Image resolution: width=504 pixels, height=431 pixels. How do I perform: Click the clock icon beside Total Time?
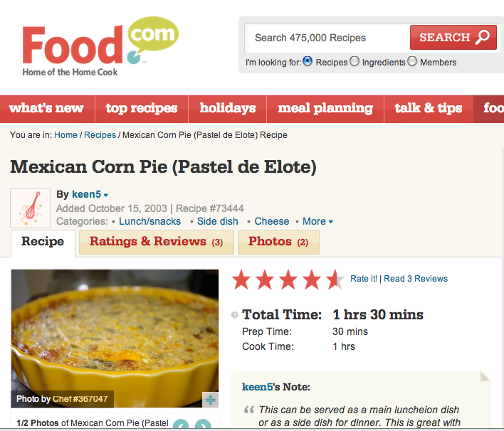click(x=235, y=315)
